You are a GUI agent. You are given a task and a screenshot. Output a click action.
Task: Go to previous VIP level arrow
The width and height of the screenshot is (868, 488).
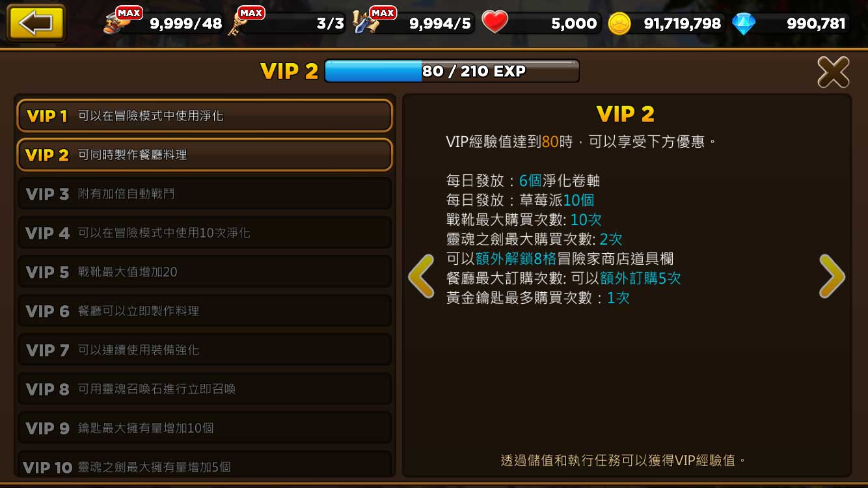422,277
